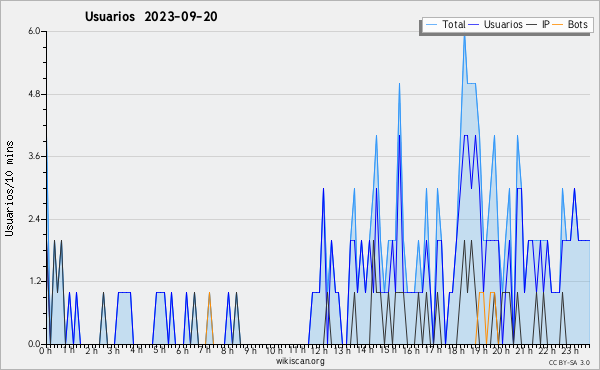Image resolution: width=600 pixels, height=370 pixels.
Task: Click the '14 h' x-axis label
Action: [x=364, y=351]
